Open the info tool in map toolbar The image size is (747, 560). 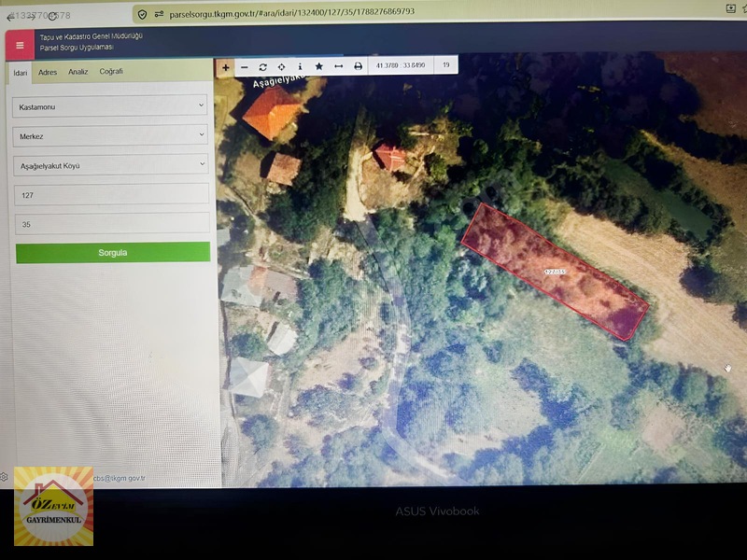(x=300, y=66)
